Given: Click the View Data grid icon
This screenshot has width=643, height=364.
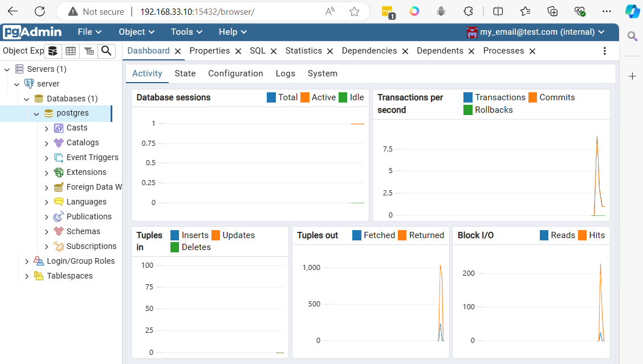Looking at the screenshot, I should click(71, 51).
